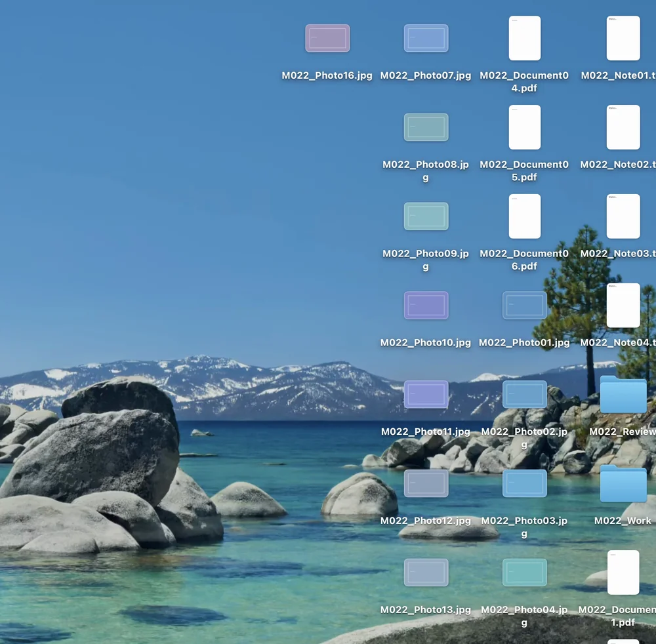Select the M022_Note04 text file icon

click(x=623, y=305)
